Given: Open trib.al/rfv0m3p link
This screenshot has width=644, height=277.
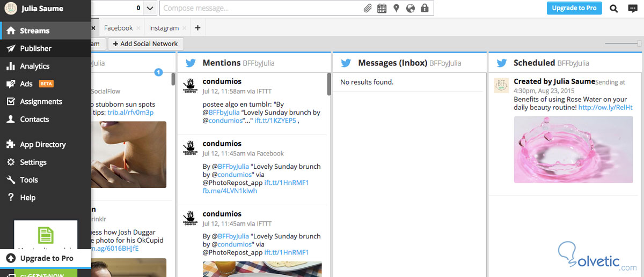Looking at the screenshot, I should pos(130,113).
